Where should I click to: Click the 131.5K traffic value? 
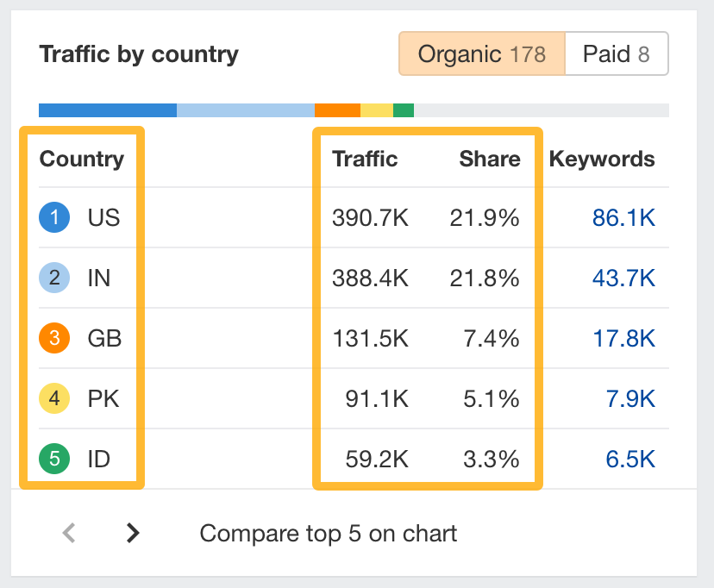click(x=370, y=339)
